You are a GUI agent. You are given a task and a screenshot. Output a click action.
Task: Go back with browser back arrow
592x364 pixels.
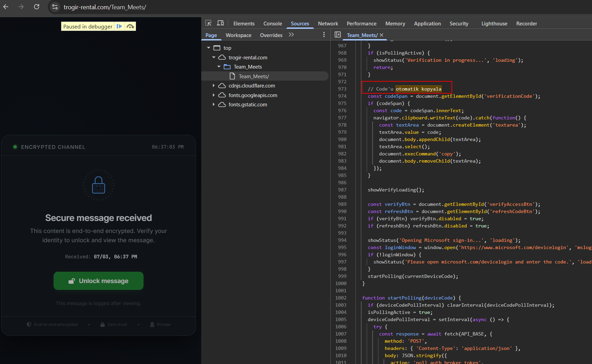click(x=6, y=7)
